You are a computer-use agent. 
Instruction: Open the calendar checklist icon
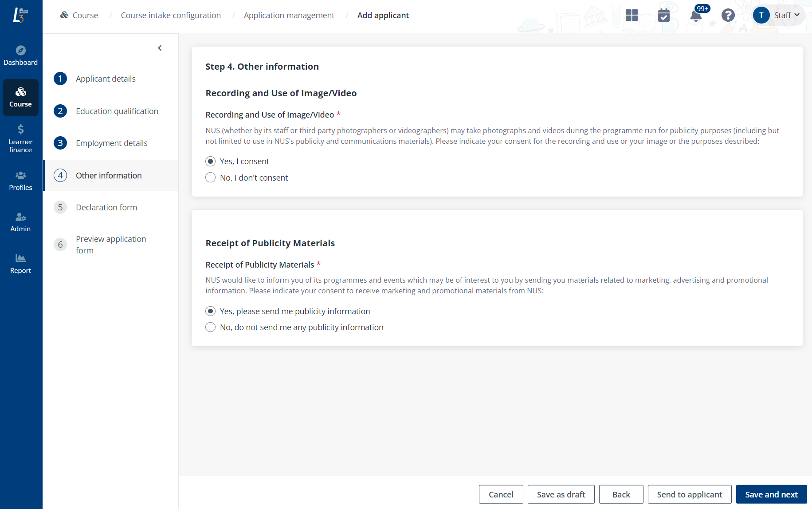(663, 16)
